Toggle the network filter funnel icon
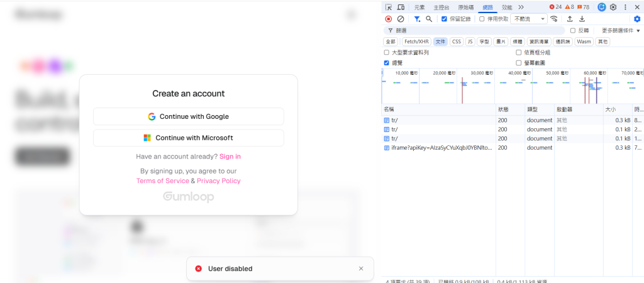Viewport: 644px width, 283px height. click(x=417, y=19)
